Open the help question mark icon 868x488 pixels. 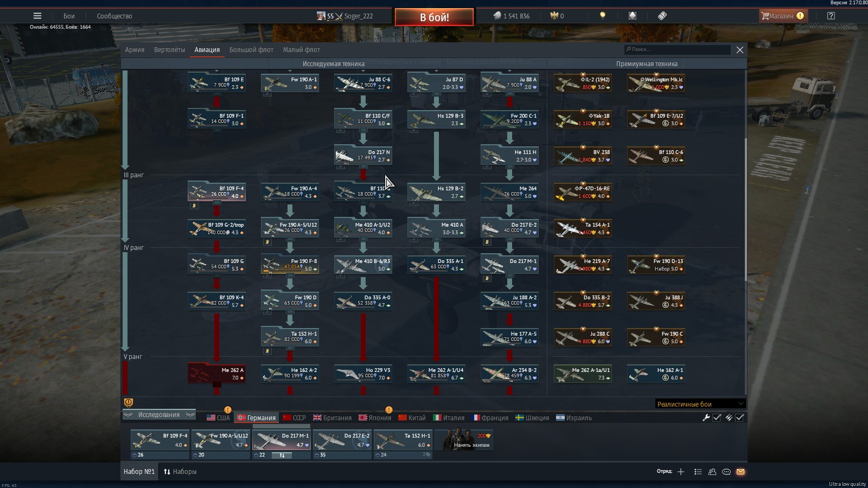tap(831, 16)
